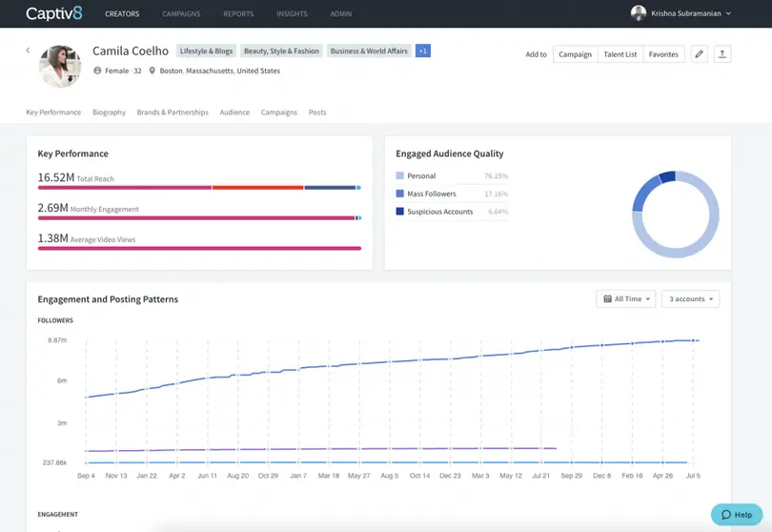Open the Campaigns menu in top navigation
Image resolution: width=772 pixels, height=532 pixels.
click(x=181, y=14)
